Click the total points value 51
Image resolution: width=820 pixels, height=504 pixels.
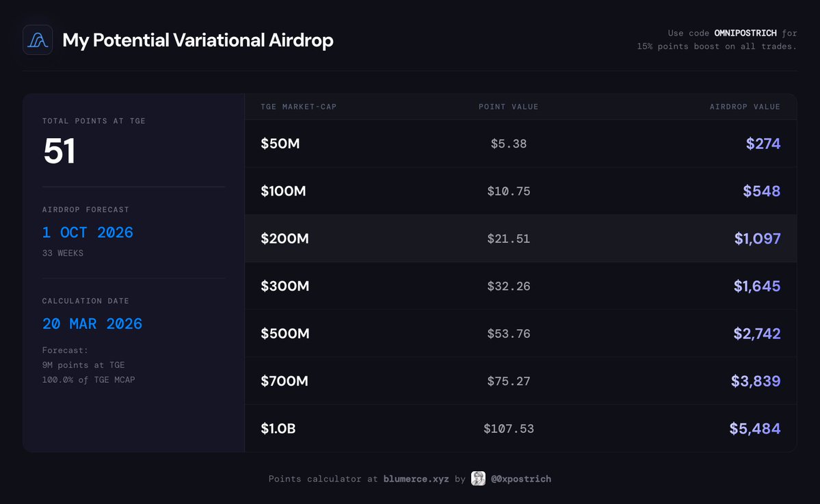pyautogui.click(x=59, y=151)
